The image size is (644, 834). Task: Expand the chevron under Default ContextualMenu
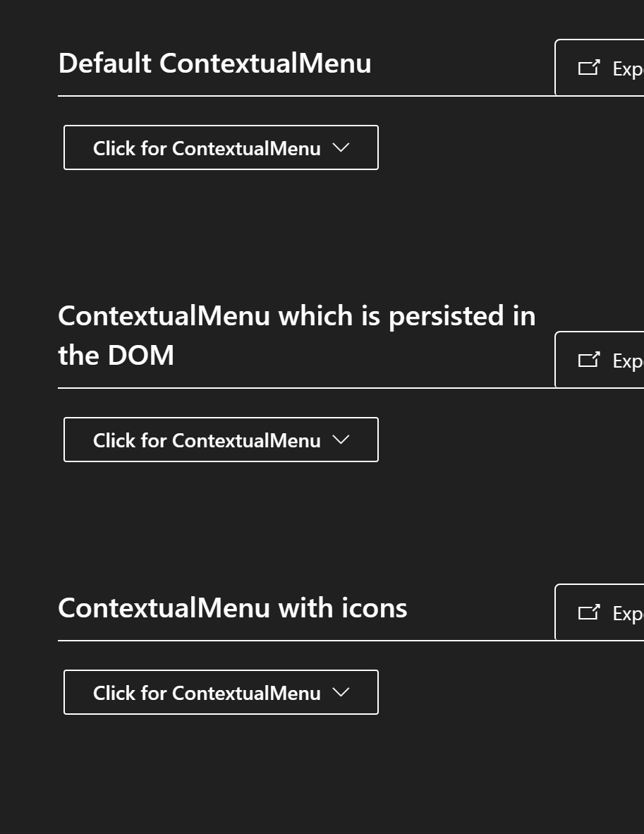point(341,147)
